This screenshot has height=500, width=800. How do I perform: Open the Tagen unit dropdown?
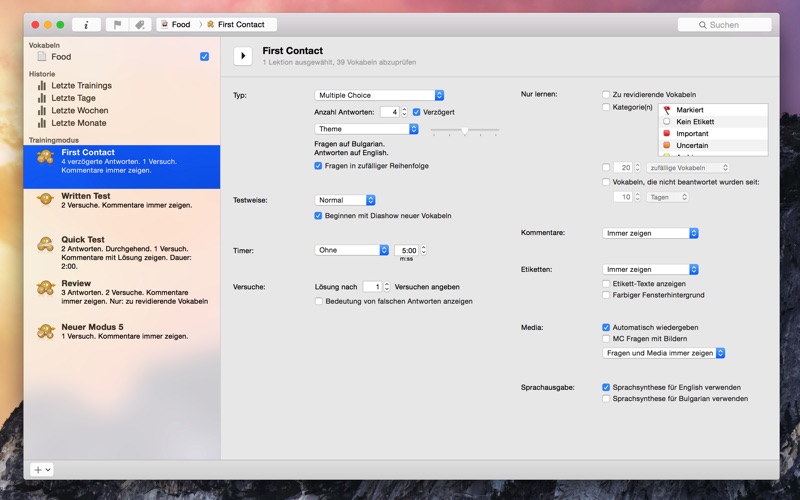click(x=668, y=197)
